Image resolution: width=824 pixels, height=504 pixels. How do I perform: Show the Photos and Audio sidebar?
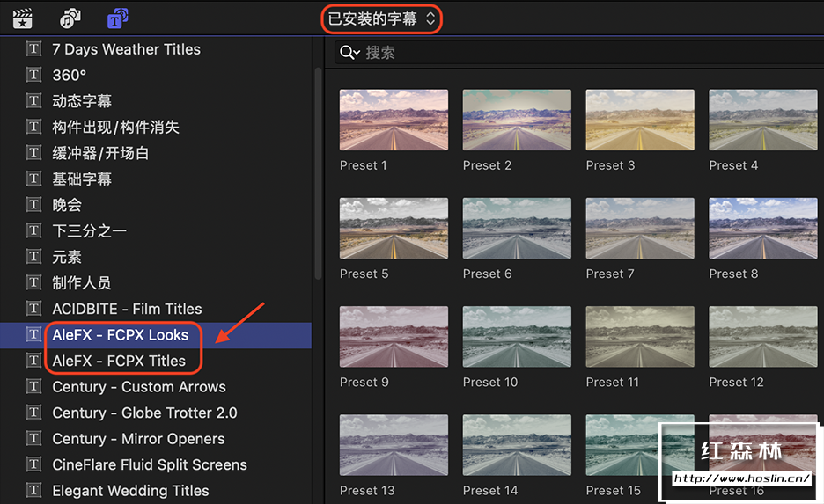[70, 18]
